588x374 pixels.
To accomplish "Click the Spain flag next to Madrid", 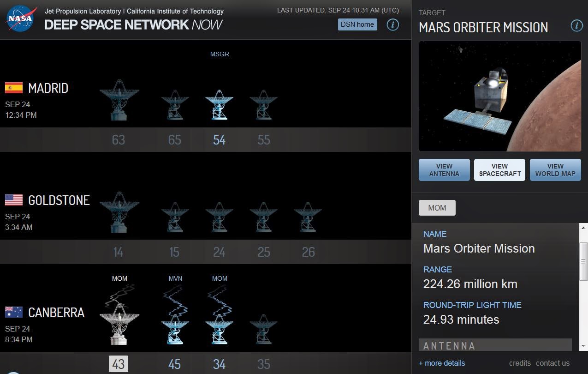I will (x=14, y=88).
